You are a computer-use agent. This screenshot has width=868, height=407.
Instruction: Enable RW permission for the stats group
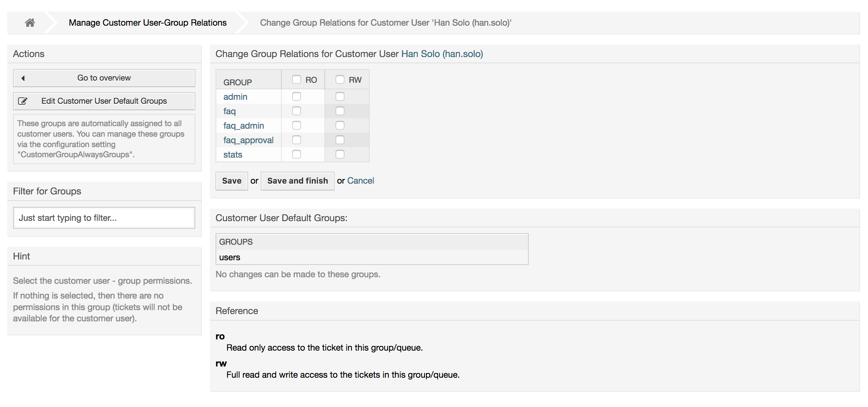point(340,154)
